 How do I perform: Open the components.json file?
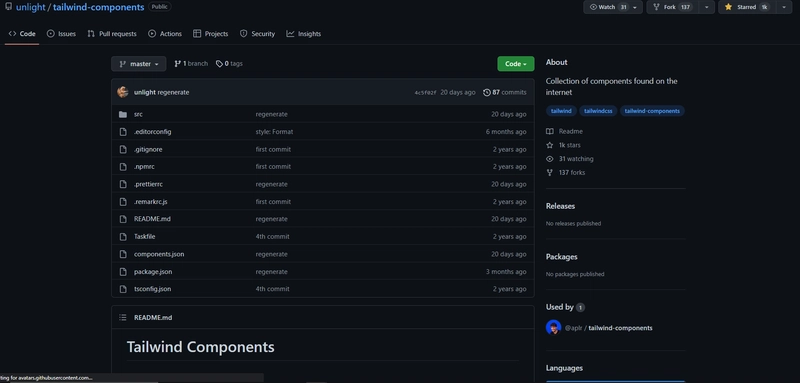(159, 254)
